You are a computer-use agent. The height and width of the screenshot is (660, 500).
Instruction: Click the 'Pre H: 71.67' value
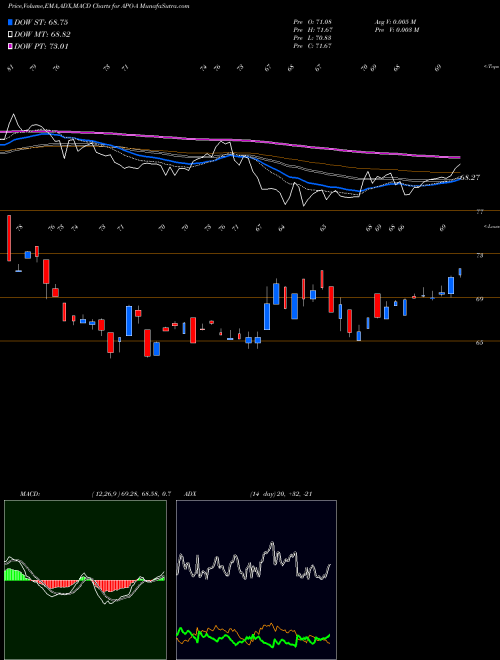click(312, 30)
